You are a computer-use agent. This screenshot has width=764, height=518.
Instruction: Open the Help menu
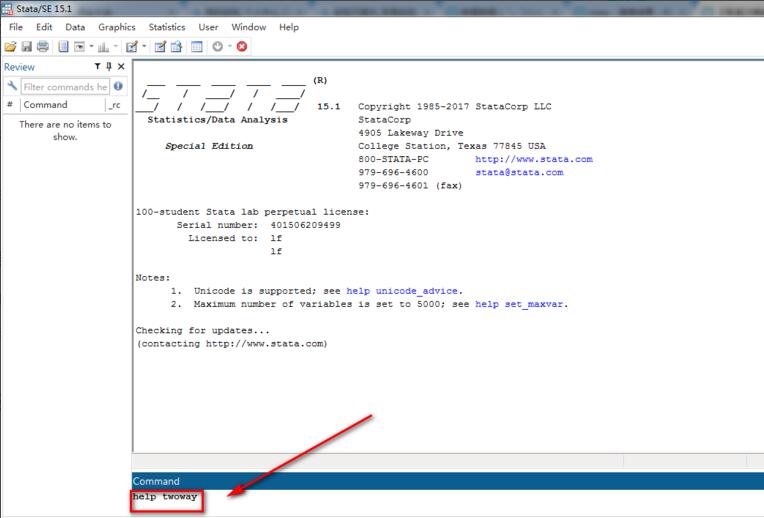click(288, 27)
